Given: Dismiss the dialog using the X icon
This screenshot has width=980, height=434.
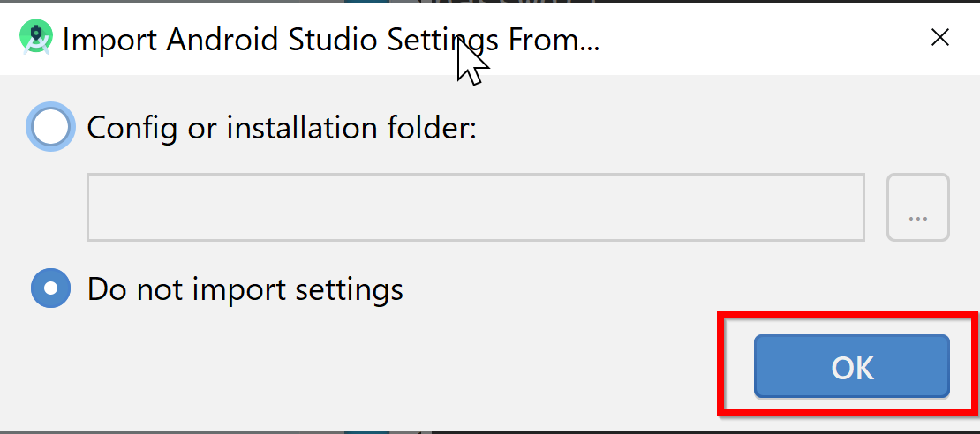Looking at the screenshot, I should coord(939,38).
